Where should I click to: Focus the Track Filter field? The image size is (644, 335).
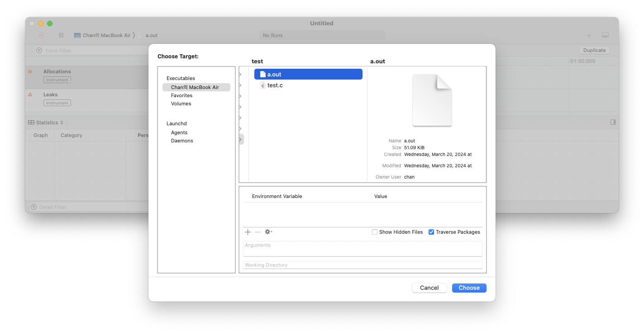click(x=91, y=51)
